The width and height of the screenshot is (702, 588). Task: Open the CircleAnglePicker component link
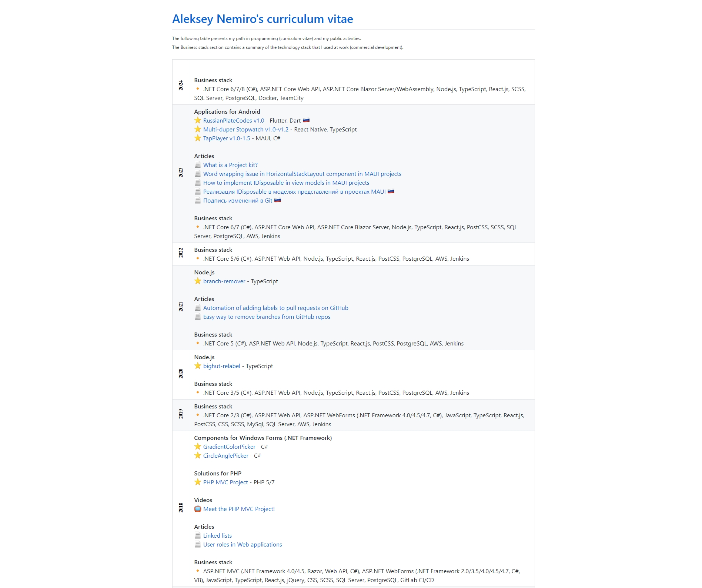click(225, 456)
